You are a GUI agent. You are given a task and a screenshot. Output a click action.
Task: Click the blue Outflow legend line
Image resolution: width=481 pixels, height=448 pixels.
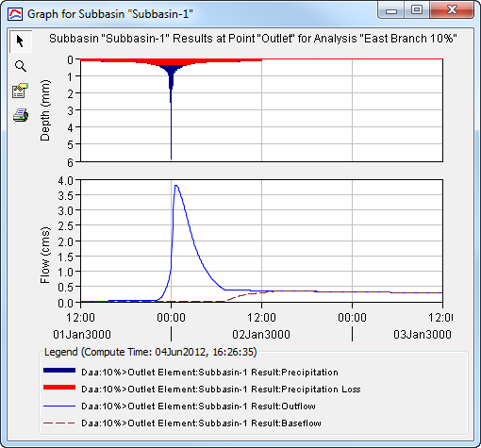(59, 407)
